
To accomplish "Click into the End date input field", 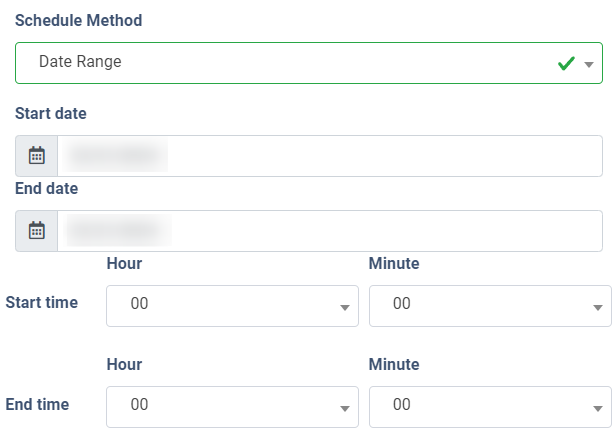I will [330, 231].
